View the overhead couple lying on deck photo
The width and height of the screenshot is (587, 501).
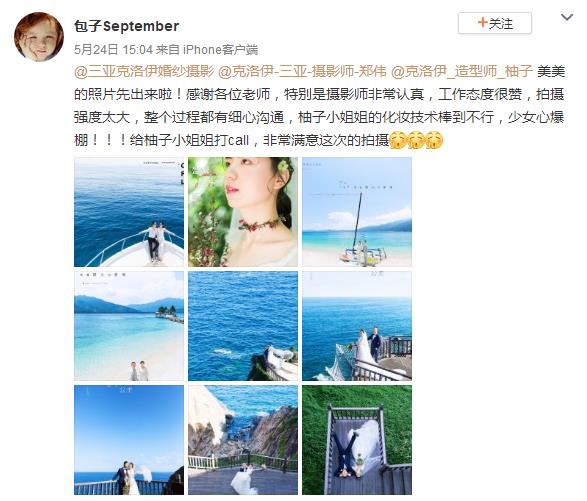coord(357,440)
